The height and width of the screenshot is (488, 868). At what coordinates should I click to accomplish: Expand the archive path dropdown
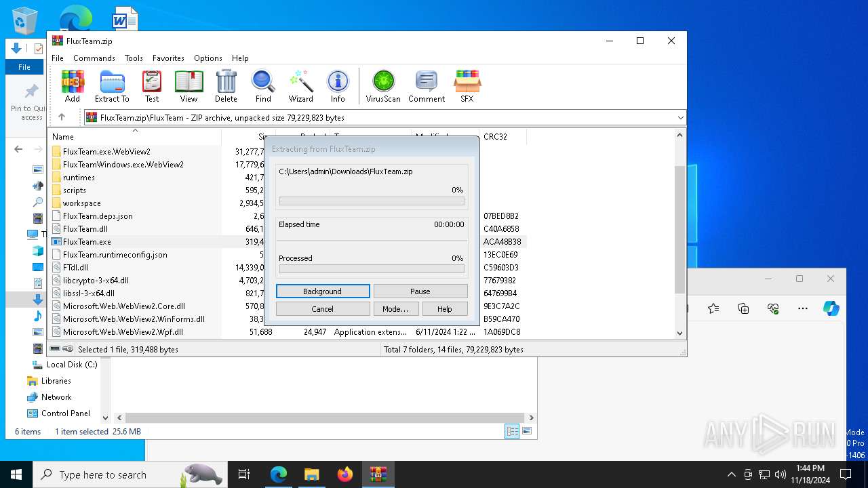pyautogui.click(x=680, y=118)
